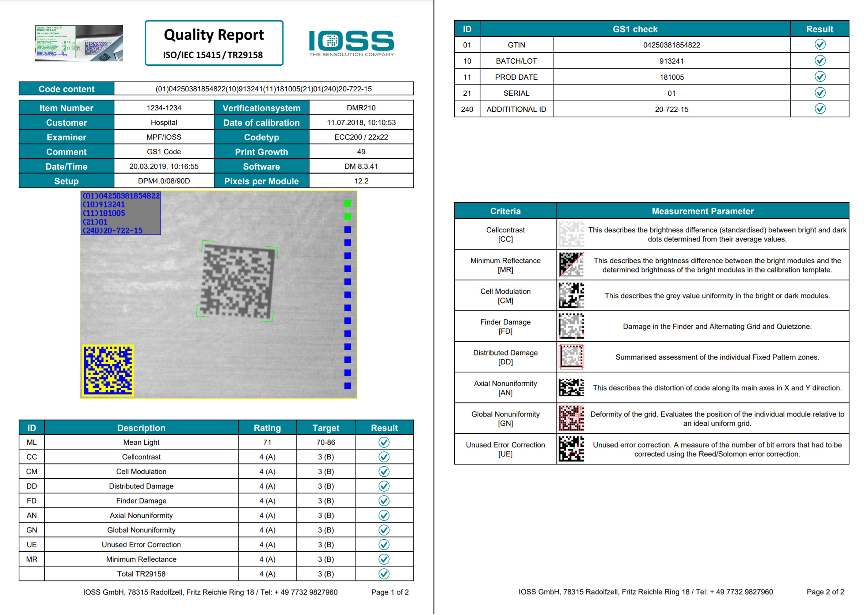This screenshot has height=615, width=868.
Task: Click the SERIAL row result checkmark
Action: coord(821,93)
